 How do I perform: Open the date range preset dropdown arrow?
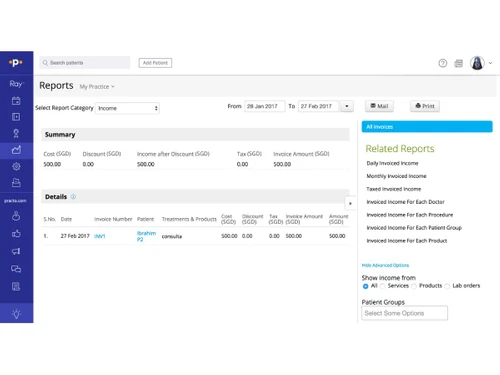(347, 106)
